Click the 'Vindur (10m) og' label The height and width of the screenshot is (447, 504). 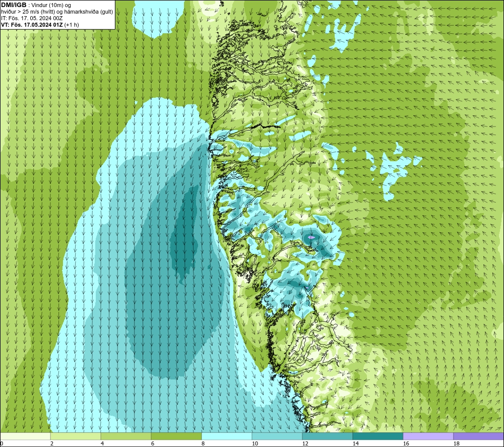[x=51, y=6]
